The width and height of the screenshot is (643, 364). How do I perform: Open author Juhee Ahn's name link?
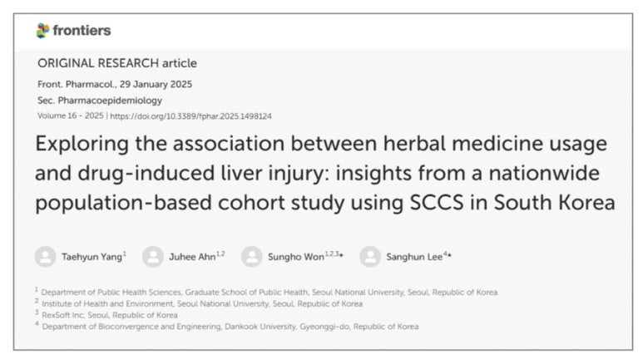(x=192, y=257)
